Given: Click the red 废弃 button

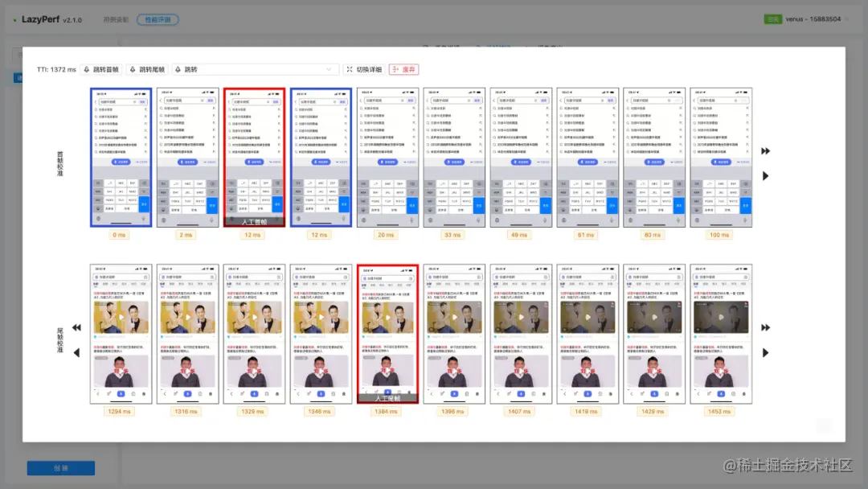Looking at the screenshot, I should click(x=403, y=69).
